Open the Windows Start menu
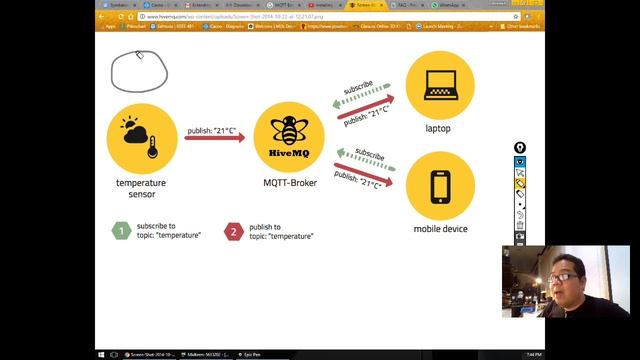This screenshot has height=360, width=640. (101, 355)
